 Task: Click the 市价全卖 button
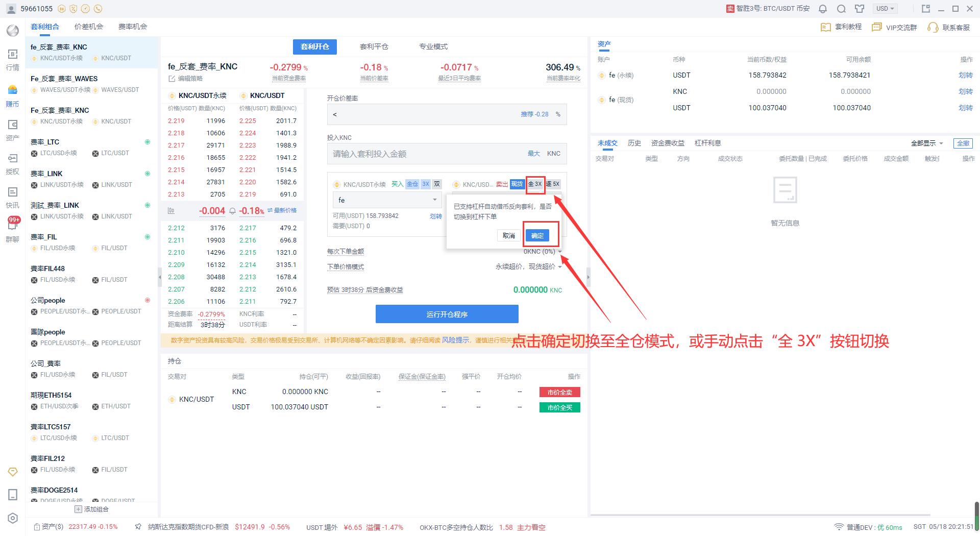pyautogui.click(x=560, y=393)
